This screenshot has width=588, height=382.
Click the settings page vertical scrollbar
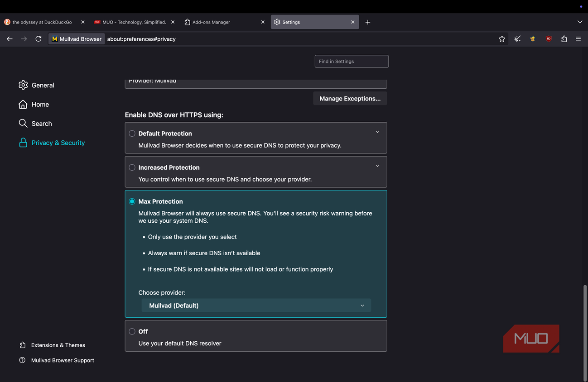point(585,333)
